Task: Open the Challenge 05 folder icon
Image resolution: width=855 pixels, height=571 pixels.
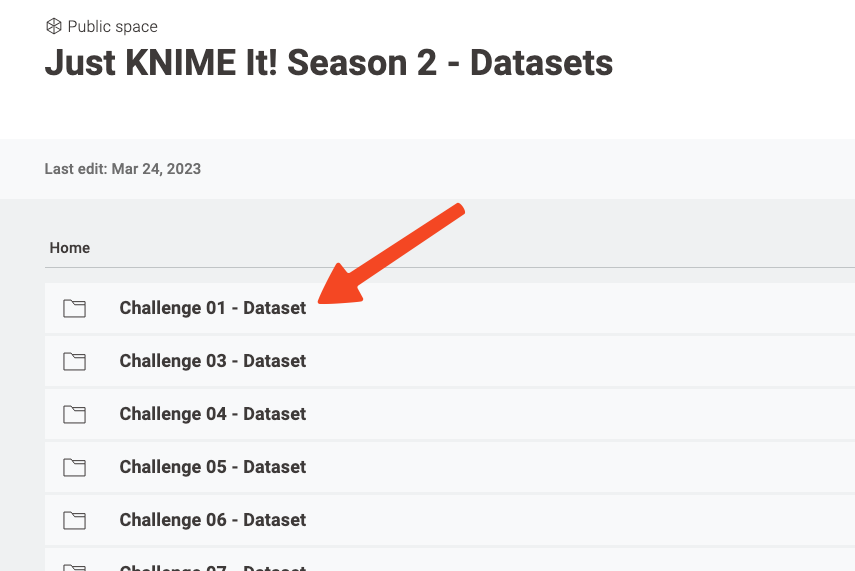Action: click(x=74, y=467)
